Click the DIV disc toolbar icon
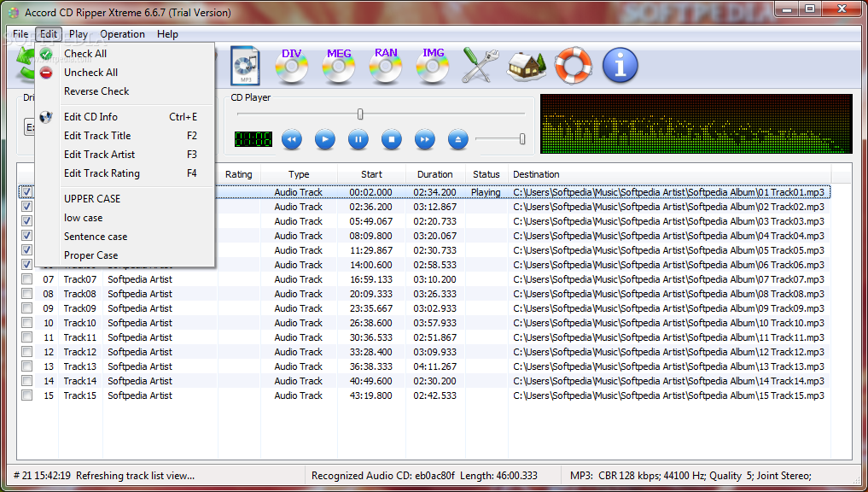This screenshot has width=868, height=492. (x=292, y=66)
